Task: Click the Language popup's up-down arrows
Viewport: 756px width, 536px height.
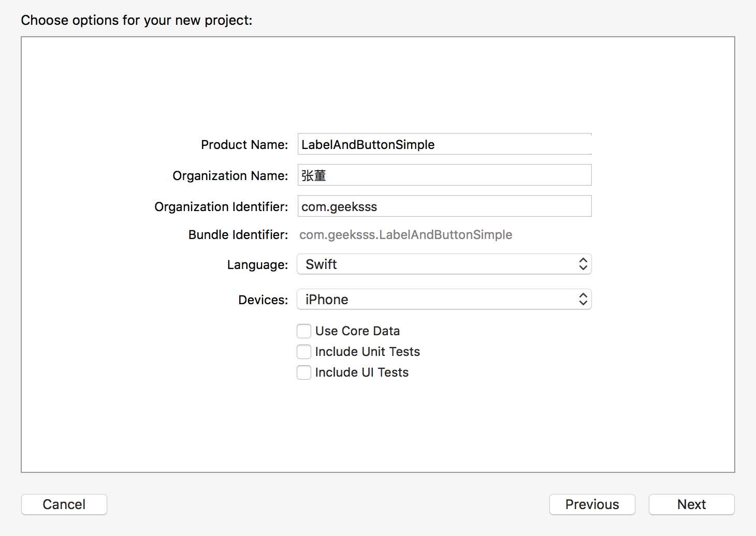Action: pos(583,264)
